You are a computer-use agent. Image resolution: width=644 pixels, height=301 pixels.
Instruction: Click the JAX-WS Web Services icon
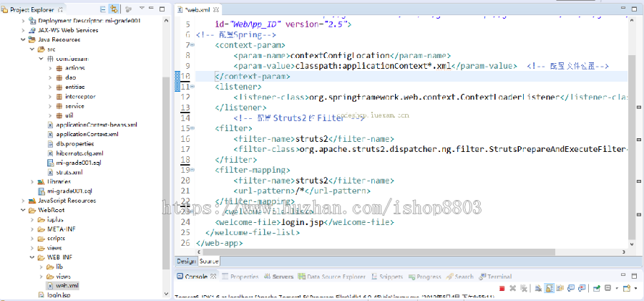(x=31, y=30)
